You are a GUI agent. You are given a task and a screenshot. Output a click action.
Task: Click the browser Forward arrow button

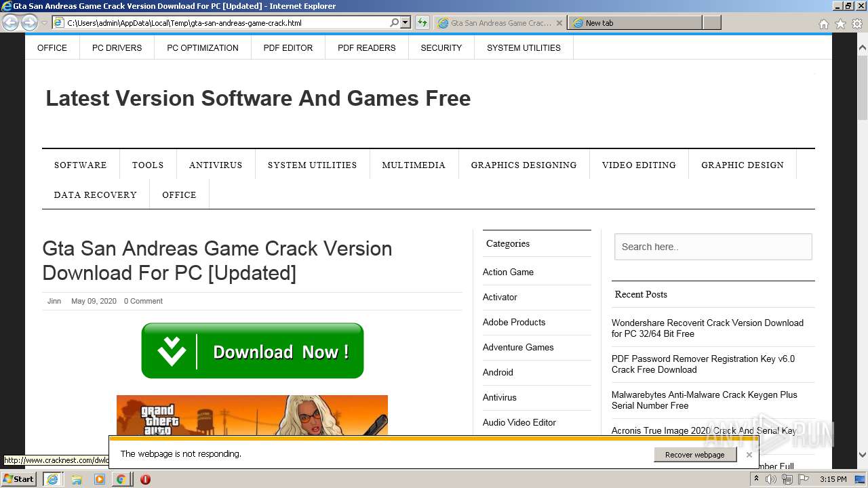29,23
